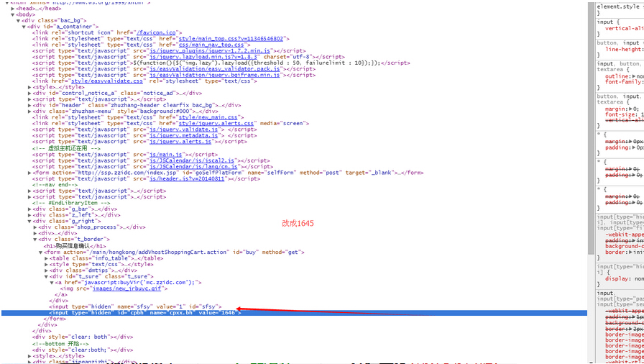644x364 pixels.
Task: Select the highlighted input id cpbh row
Action: (294, 313)
